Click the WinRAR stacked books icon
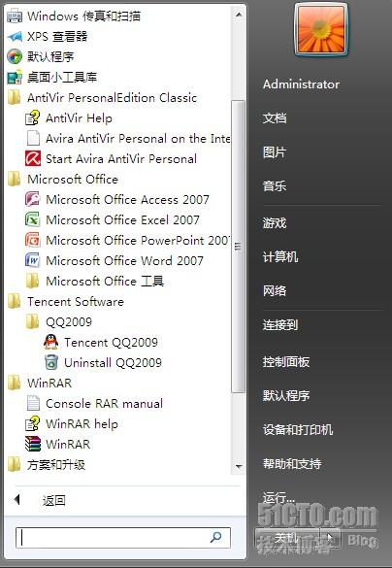 tap(33, 444)
